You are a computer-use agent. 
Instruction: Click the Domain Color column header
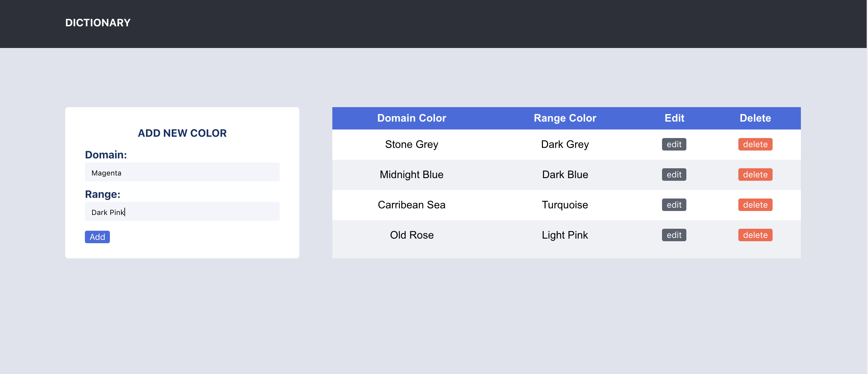(411, 118)
